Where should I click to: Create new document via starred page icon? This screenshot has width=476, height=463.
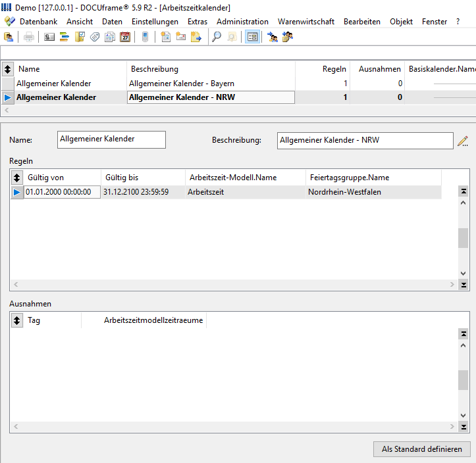165,37
